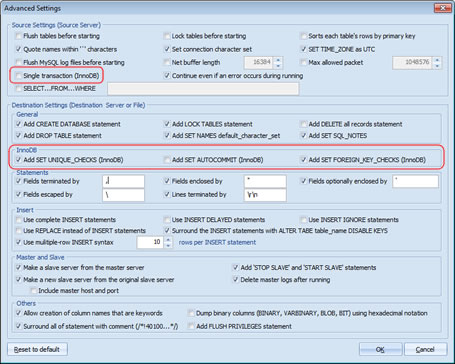Check Use REPLACE instead of INSERT statements
This screenshot has height=364, width=455.
(x=18, y=231)
